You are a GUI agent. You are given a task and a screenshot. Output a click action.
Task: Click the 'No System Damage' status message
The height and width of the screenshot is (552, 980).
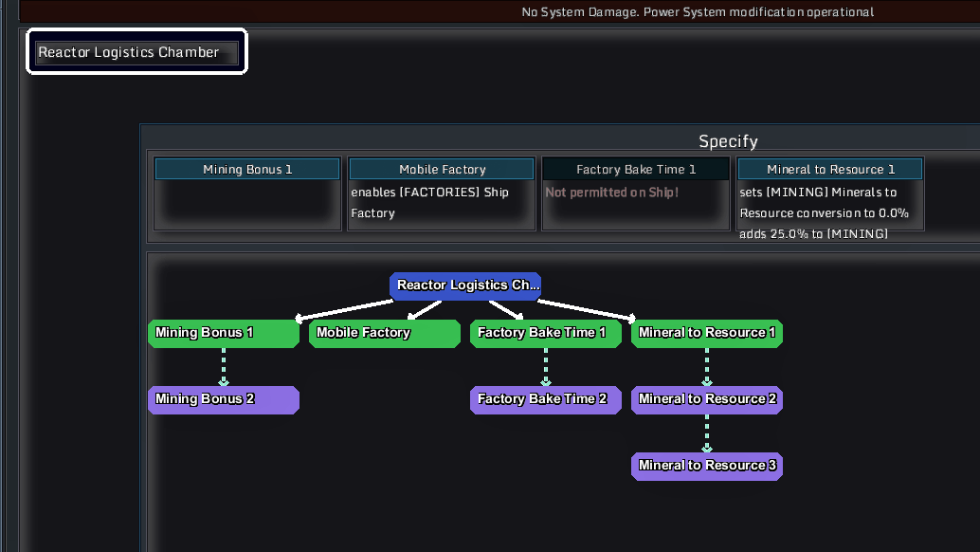[x=698, y=11]
